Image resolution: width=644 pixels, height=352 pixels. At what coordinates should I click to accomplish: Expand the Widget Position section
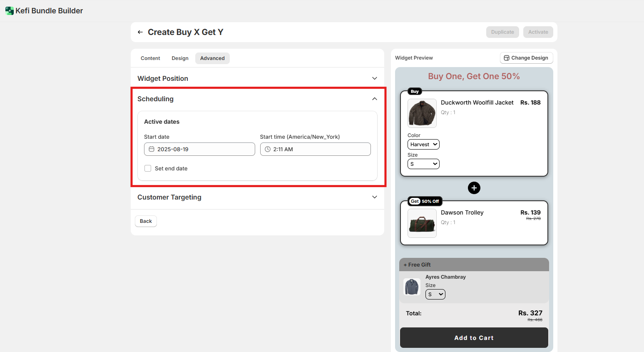(374, 78)
